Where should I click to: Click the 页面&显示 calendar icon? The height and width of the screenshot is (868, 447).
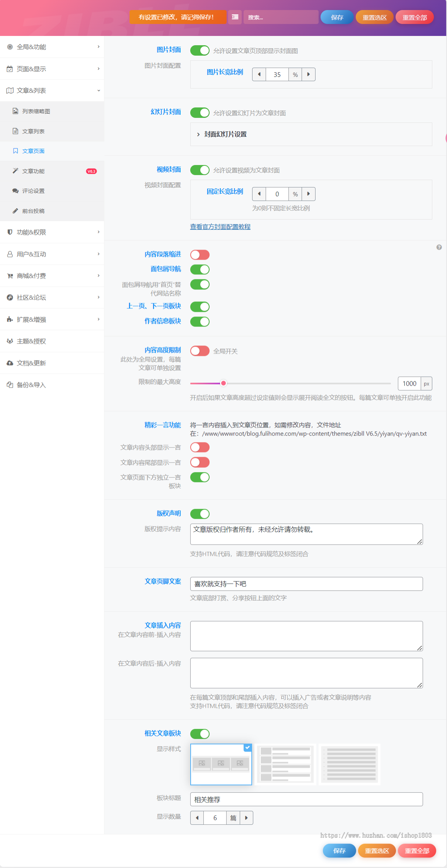10,69
